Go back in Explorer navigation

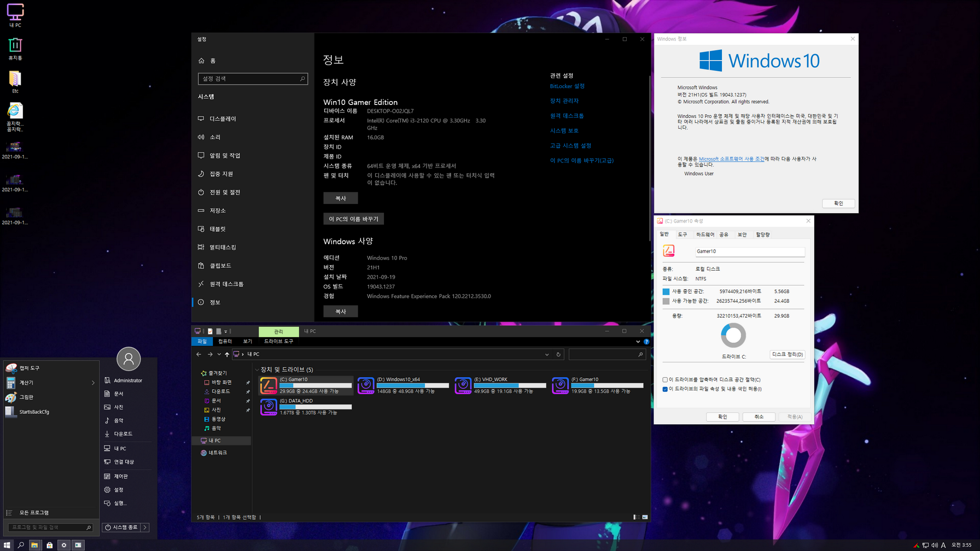(x=199, y=354)
